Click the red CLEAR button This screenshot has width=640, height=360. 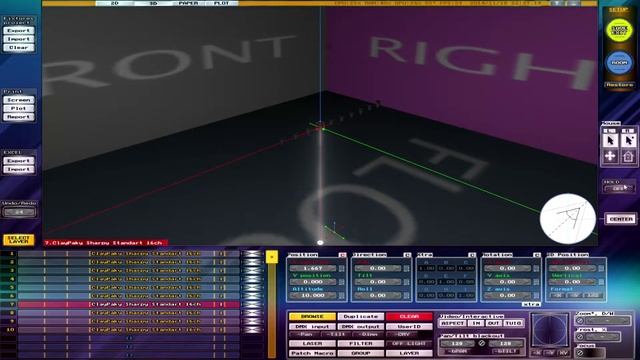[409, 317]
